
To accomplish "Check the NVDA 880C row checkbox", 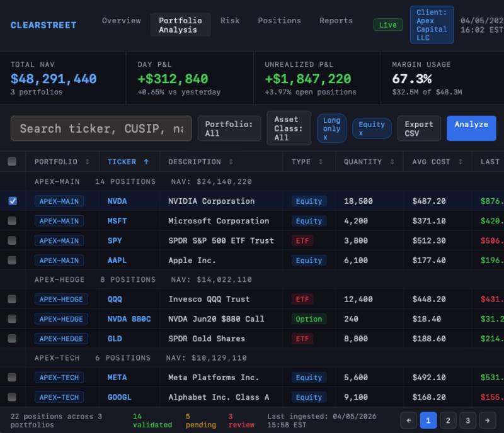I will click(12, 318).
